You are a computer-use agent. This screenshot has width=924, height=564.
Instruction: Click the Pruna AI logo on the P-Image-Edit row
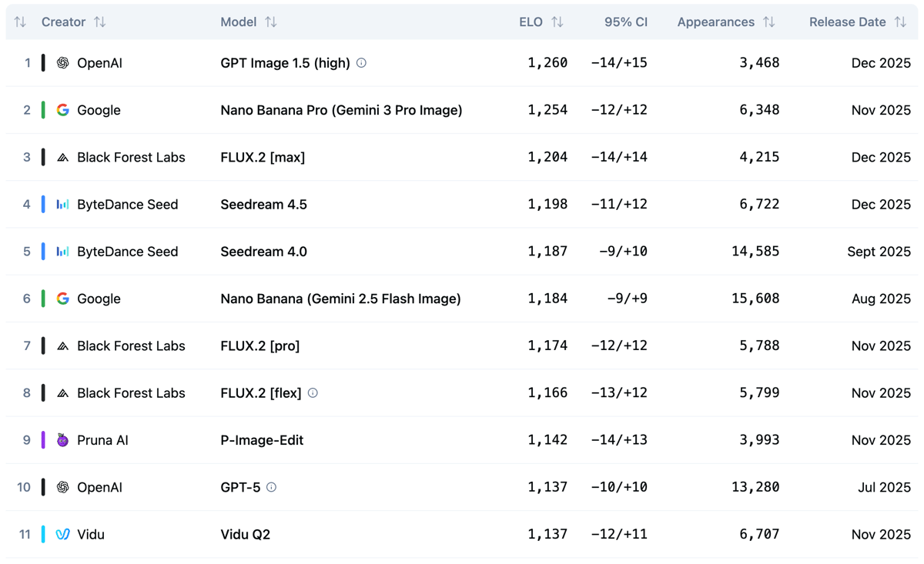coord(62,440)
